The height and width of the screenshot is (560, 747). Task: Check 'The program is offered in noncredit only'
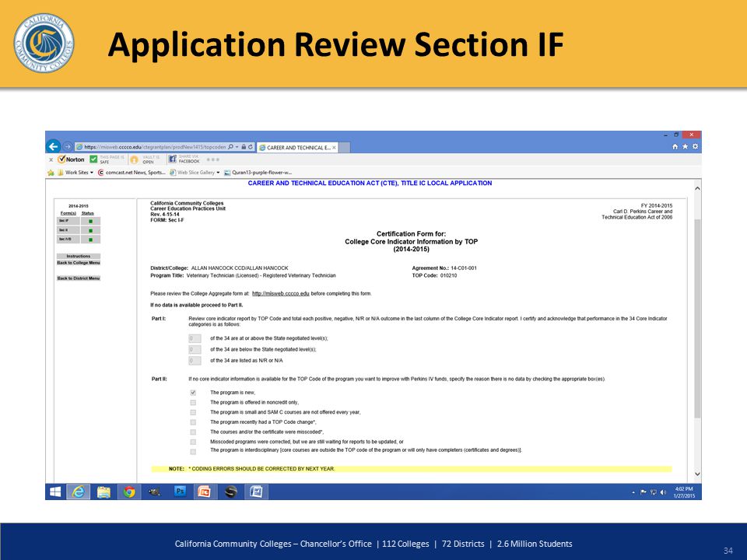pos(193,403)
